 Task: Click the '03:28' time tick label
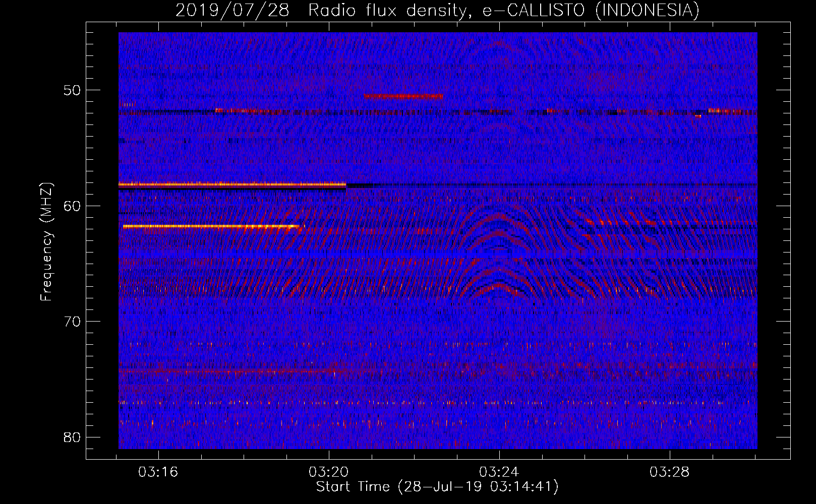pos(669,472)
